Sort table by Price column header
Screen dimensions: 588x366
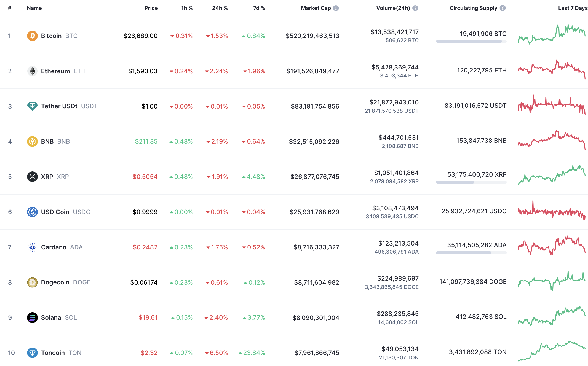pyautogui.click(x=151, y=8)
